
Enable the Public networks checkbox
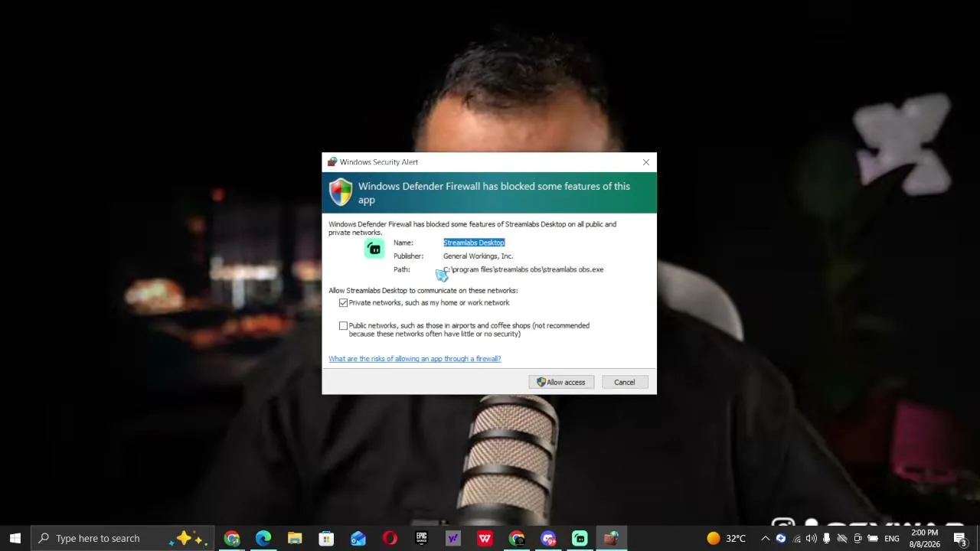(343, 326)
